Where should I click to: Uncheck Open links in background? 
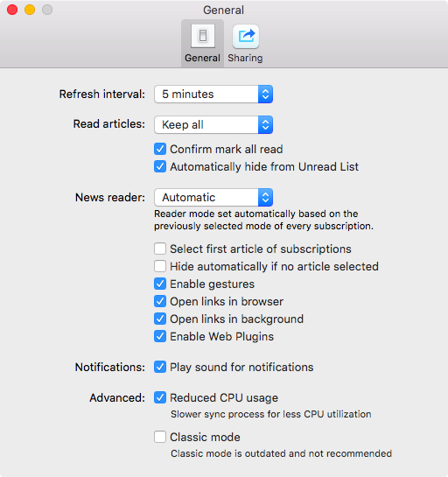coord(160,319)
